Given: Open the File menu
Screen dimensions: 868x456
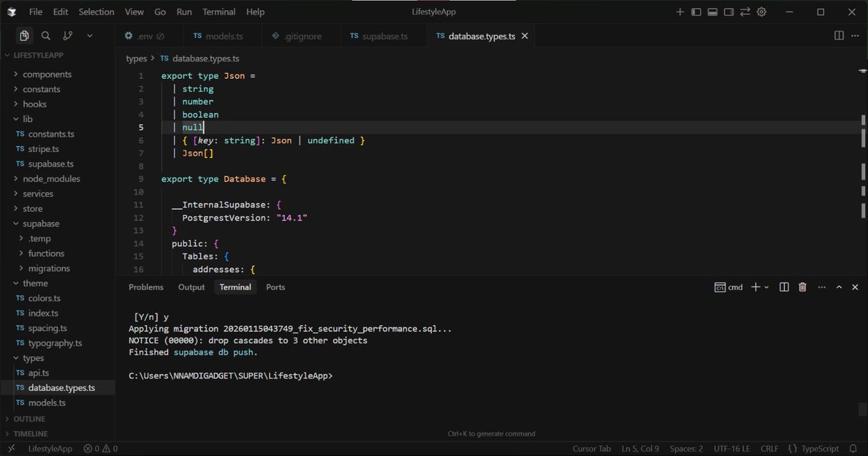Looking at the screenshot, I should [36, 12].
